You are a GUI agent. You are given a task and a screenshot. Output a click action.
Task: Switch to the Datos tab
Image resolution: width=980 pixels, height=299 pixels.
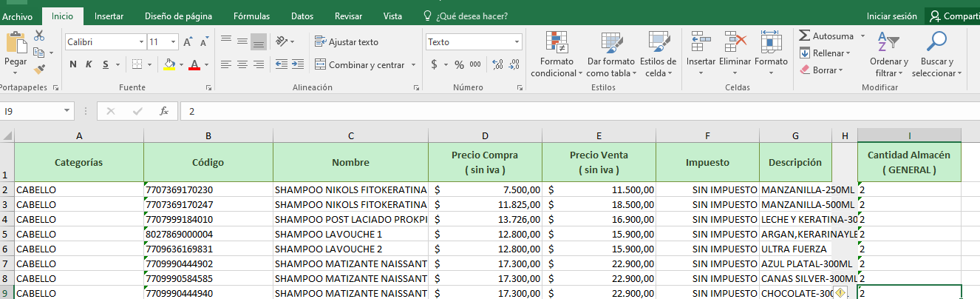point(302,16)
